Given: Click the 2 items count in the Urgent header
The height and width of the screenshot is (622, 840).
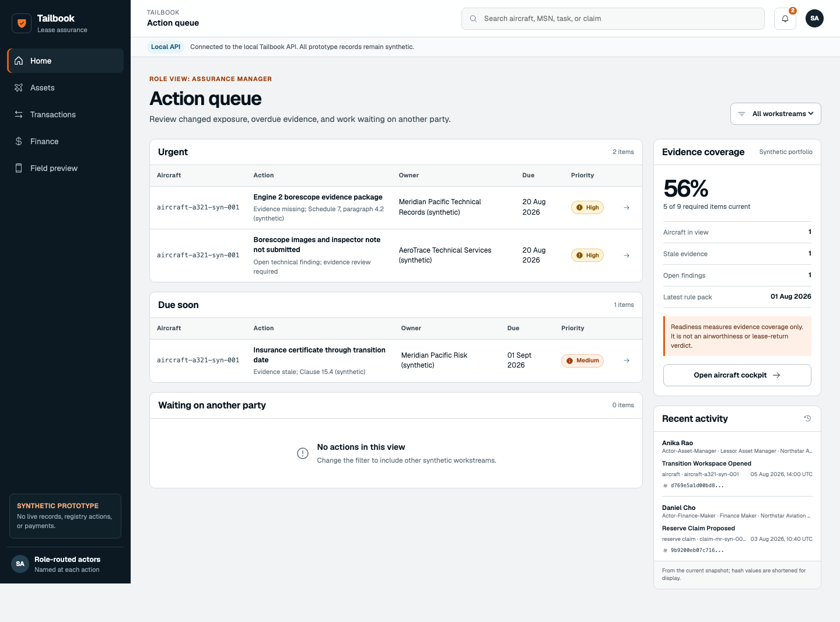Looking at the screenshot, I should 623,152.
